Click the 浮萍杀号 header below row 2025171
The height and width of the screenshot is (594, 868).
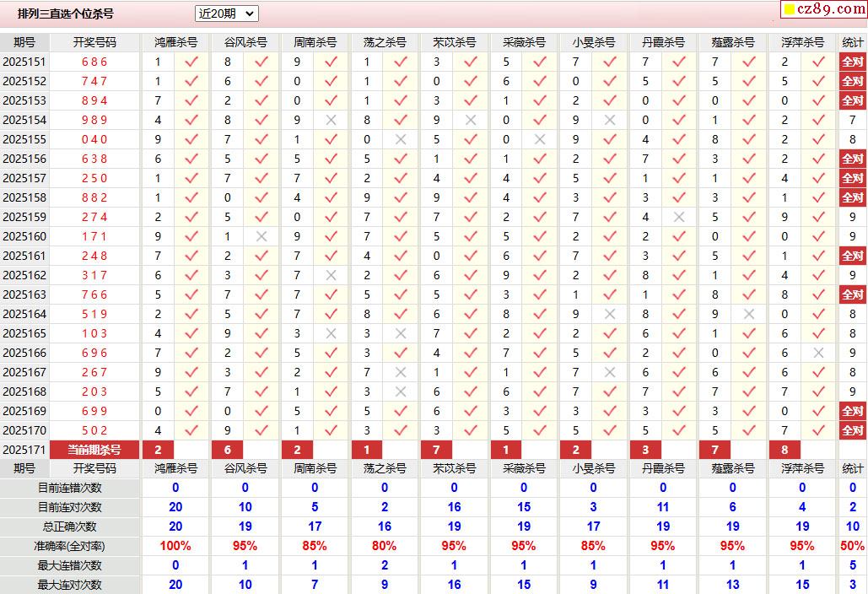pyautogui.click(x=802, y=468)
